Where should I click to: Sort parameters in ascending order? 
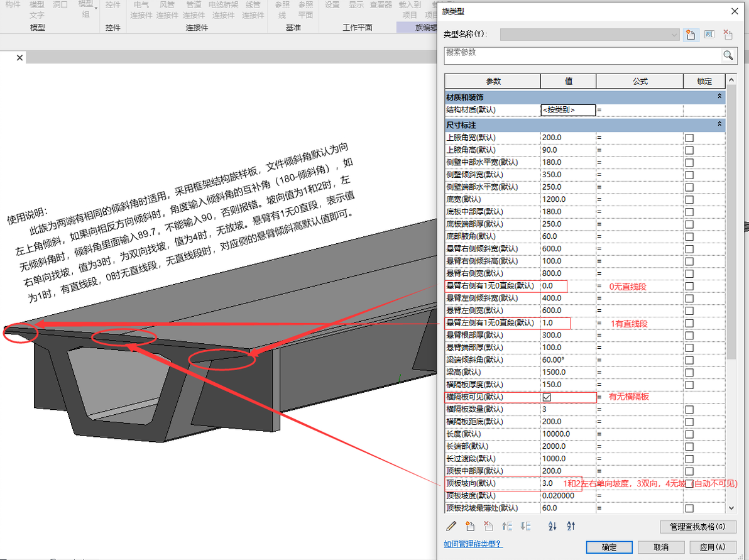[x=552, y=526]
